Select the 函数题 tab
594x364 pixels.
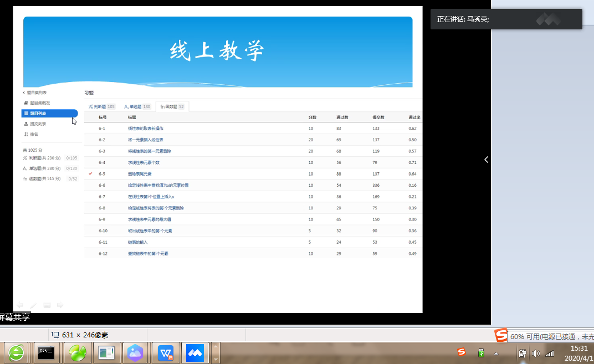pos(172,106)
